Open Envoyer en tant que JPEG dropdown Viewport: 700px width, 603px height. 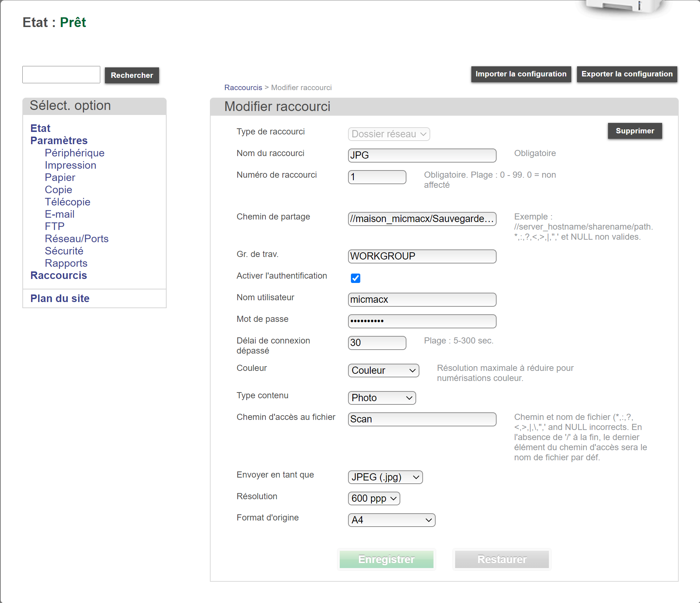385,477
